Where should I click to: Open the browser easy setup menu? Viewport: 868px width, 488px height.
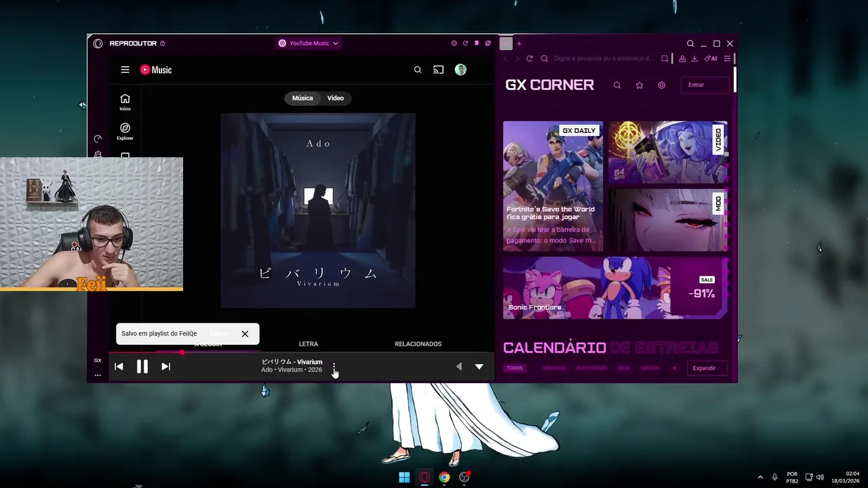(727, 58)
